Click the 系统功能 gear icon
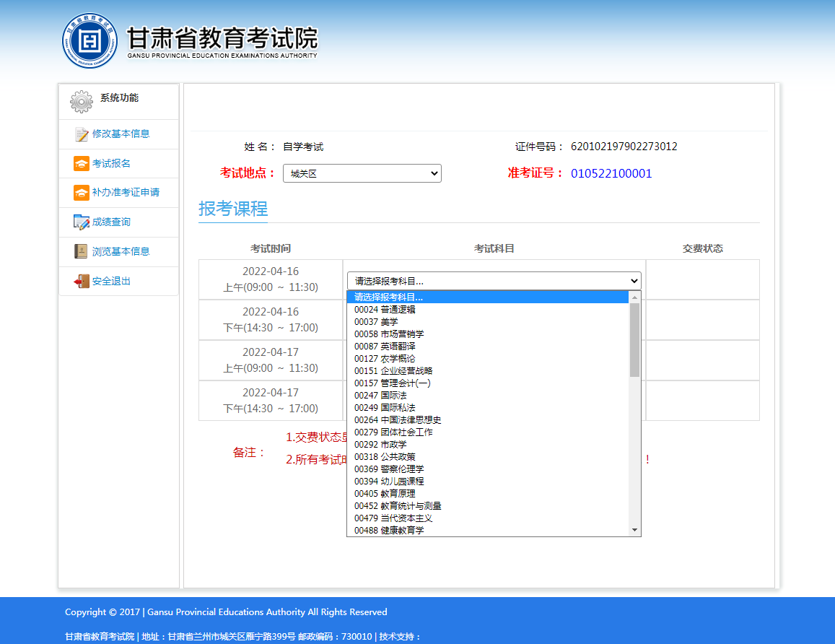 (x=81, y=101)
